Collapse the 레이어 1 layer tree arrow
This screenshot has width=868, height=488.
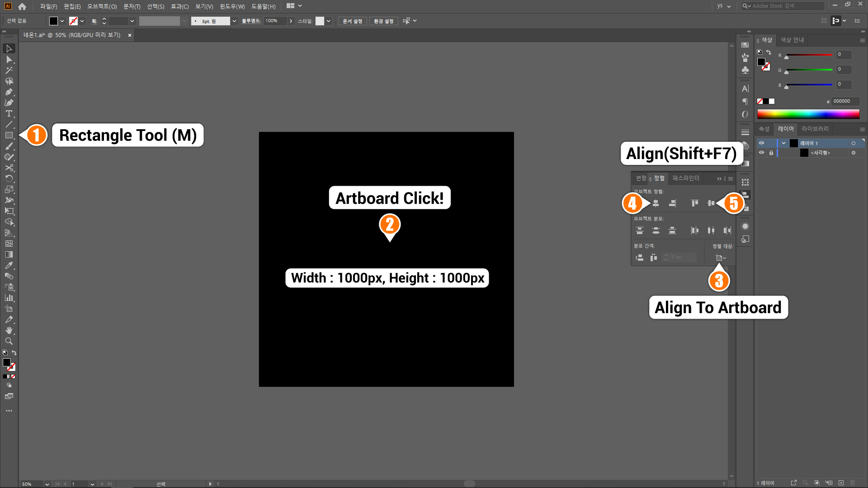783,143
